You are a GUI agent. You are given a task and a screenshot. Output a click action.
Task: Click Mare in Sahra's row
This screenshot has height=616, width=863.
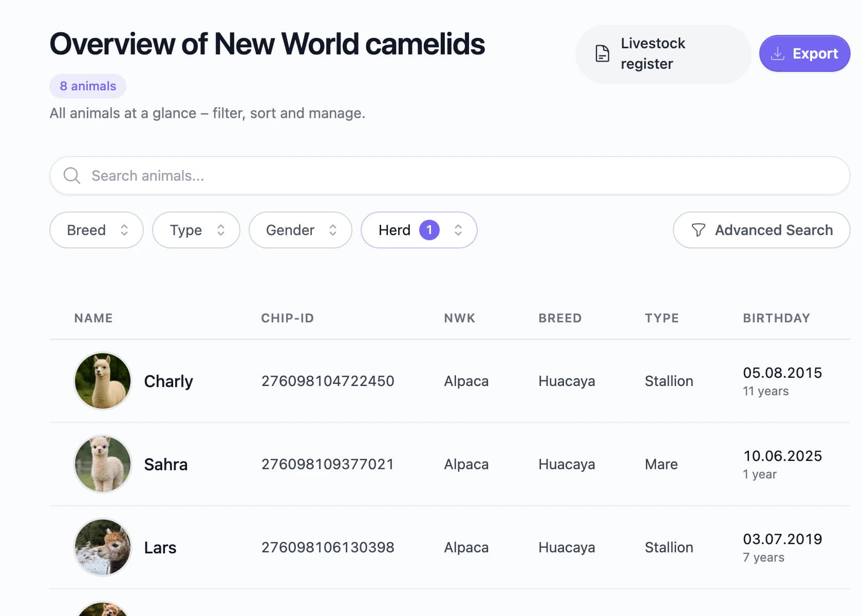click(661, 464)
